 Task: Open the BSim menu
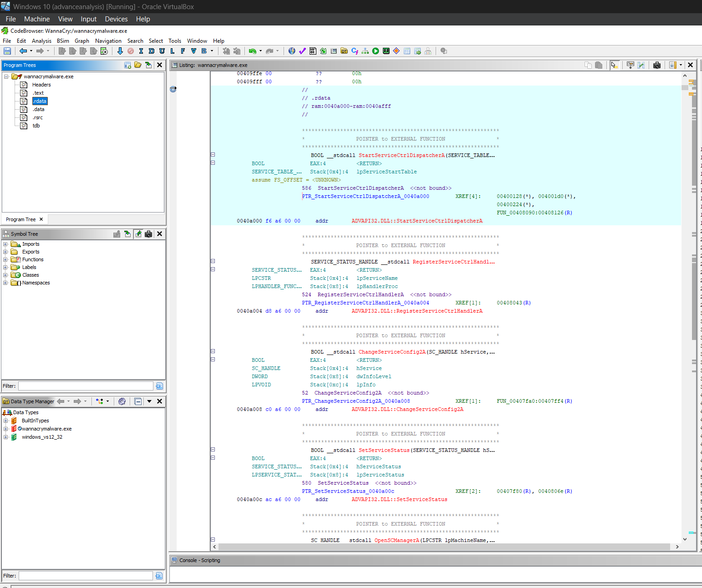[x=63, y=41]
